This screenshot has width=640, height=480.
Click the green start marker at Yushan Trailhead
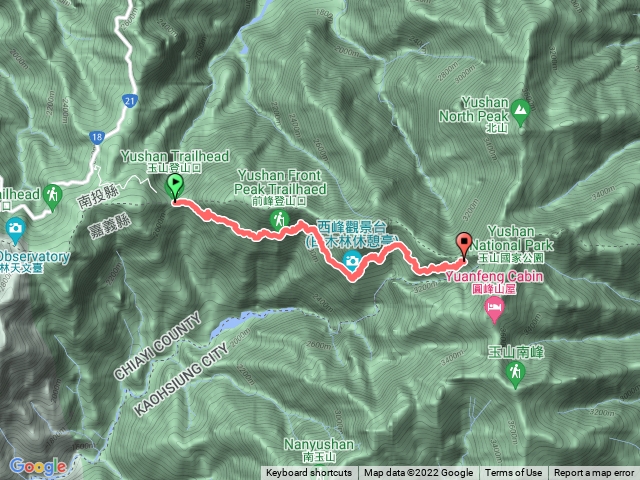point(174,187)
